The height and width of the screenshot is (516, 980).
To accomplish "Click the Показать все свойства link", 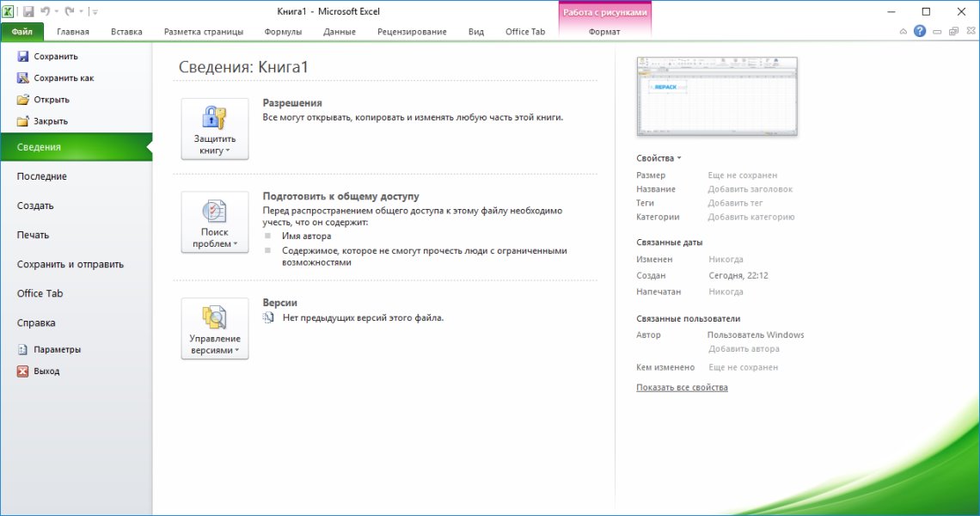I will (x=682, y=388).
